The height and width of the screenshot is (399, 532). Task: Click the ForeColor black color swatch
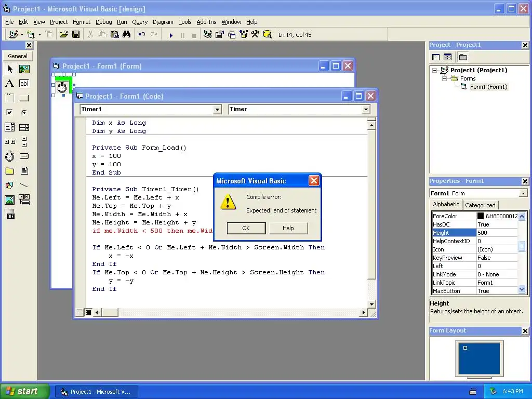coord(481,216)
